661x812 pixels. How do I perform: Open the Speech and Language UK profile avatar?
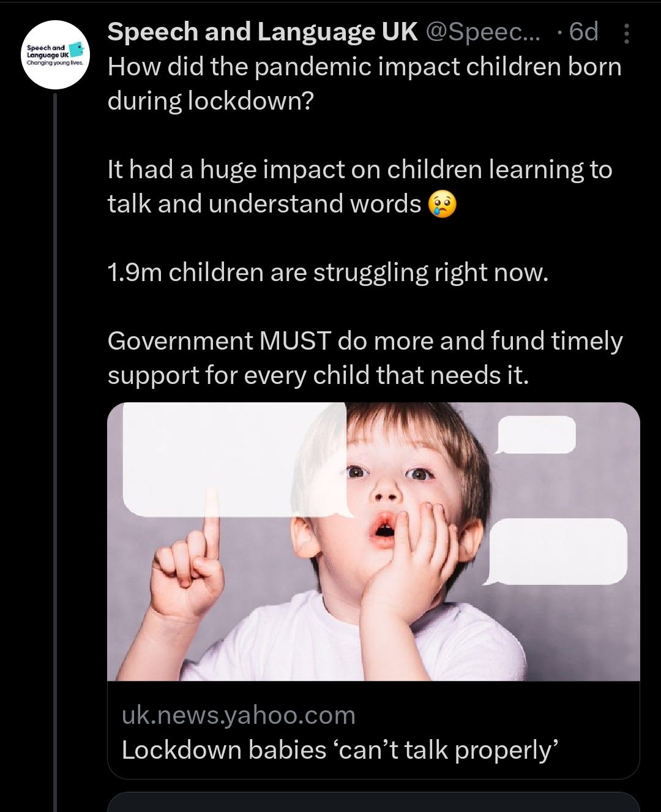point(55,55)
